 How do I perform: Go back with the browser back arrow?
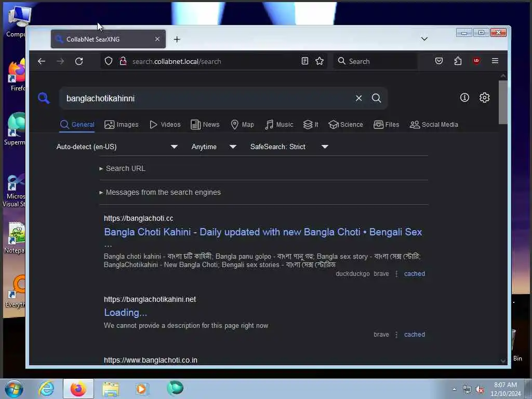pos(42,61)
